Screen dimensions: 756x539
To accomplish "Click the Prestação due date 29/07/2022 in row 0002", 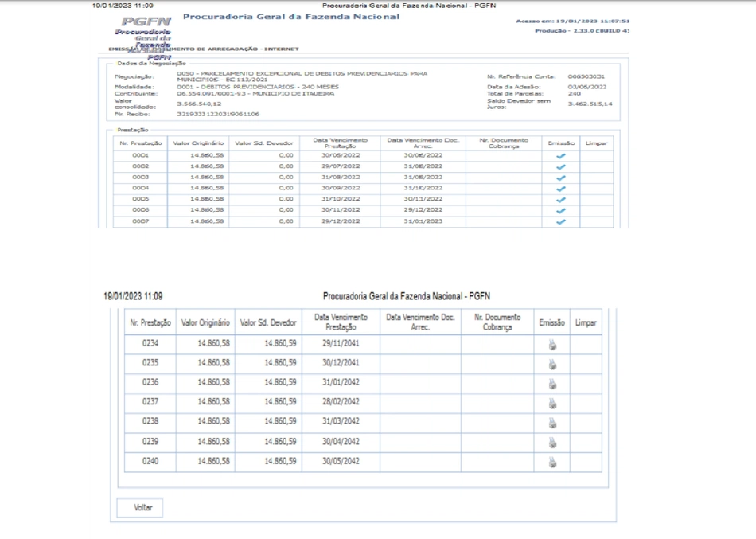I will 341,166.
